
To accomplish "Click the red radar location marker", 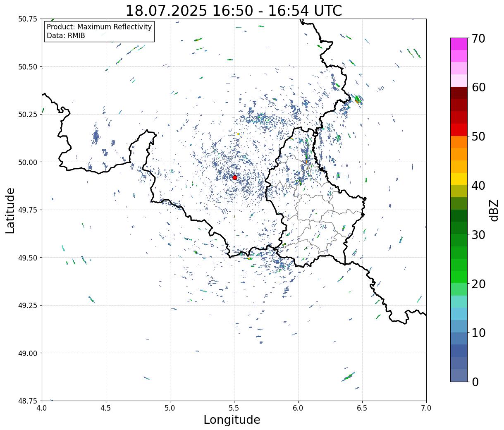I will pyautogui.click(x=234, y=177).
